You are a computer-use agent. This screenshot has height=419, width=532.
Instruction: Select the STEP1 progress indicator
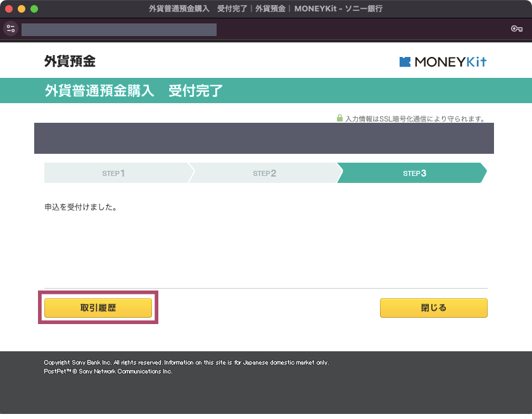pyautogui.click(x=117, y=173)
